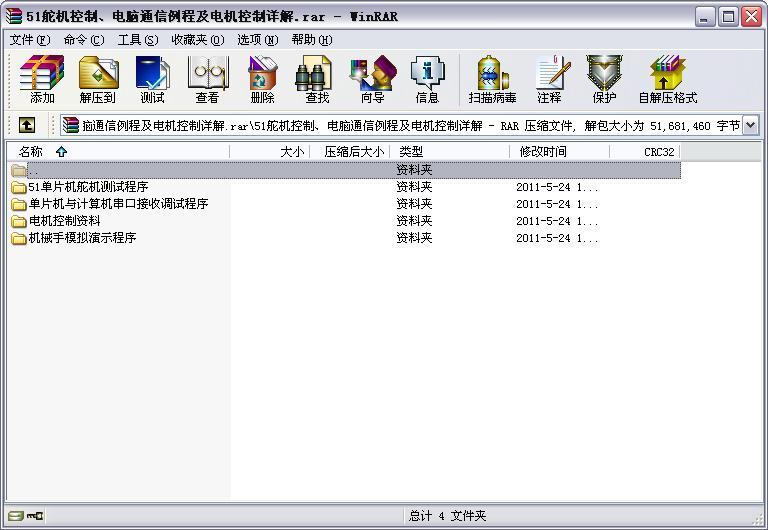Screen dimensions: 768x530
Task: Click folder icon of 电机控制资料
Action: (x=19, y=221)
